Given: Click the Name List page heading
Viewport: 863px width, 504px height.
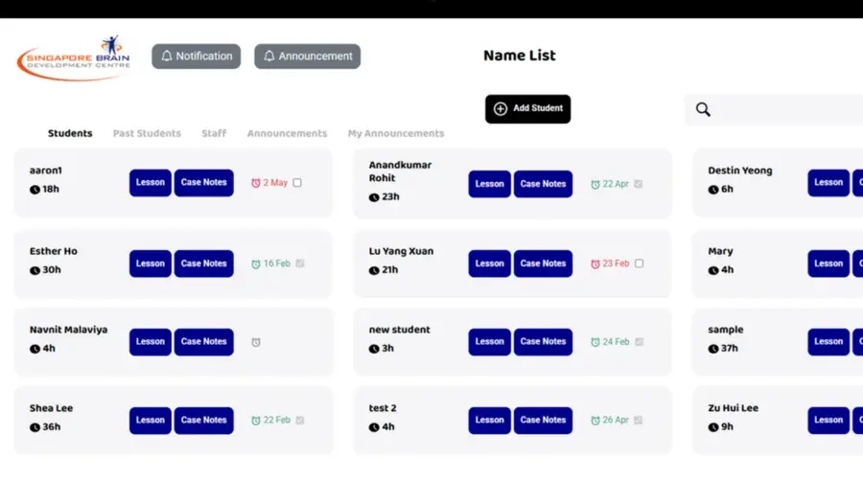Looking at the screenshot, I should click(x=520, y=56).
